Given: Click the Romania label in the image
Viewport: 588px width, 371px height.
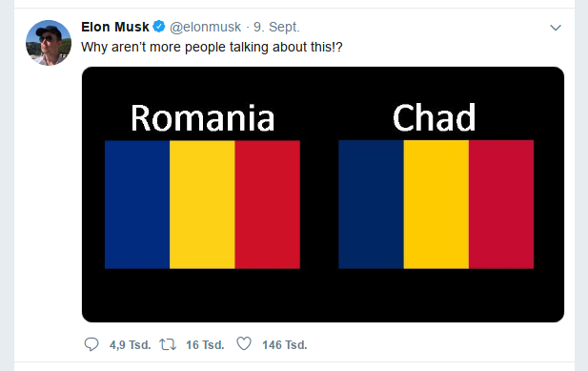Looking at the screenshot, I should [202, 118].
